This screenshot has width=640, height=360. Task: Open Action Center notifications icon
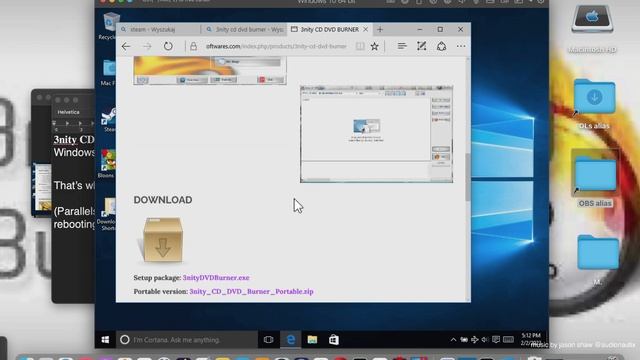[x=496, y=340]
